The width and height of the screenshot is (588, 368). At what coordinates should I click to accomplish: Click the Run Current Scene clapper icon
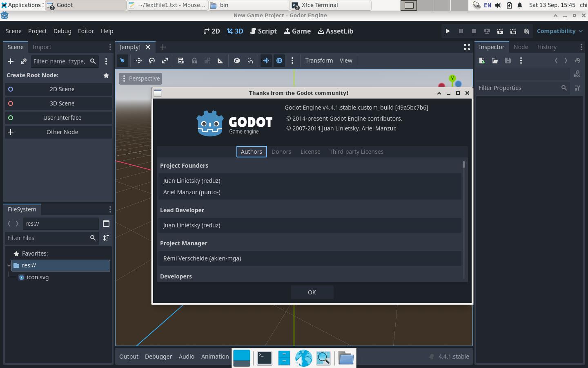tap(500, 31)
